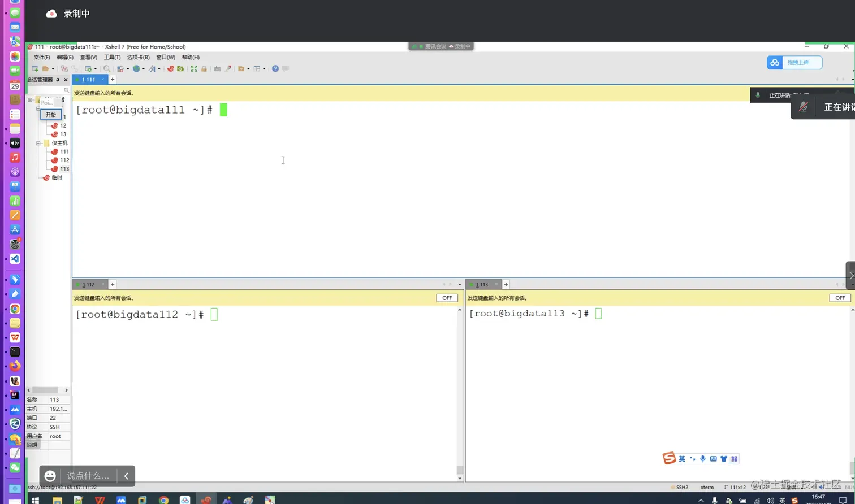
Task: Click the highlight pen toolbar icon
Action: (x=228, y=68)
